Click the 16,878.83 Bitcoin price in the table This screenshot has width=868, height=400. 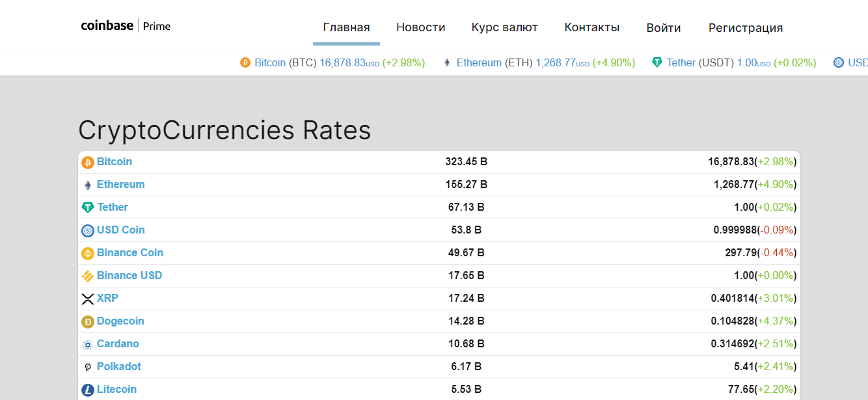[731, 161]
